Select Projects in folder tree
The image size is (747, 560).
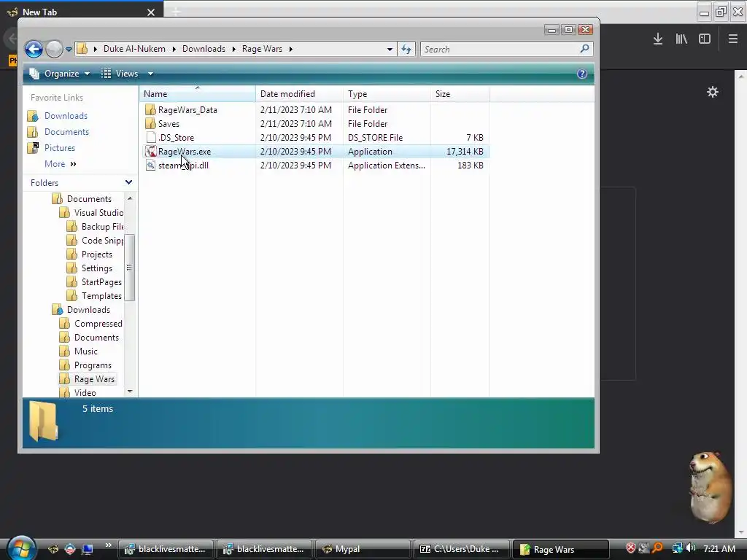coord(97,254)
